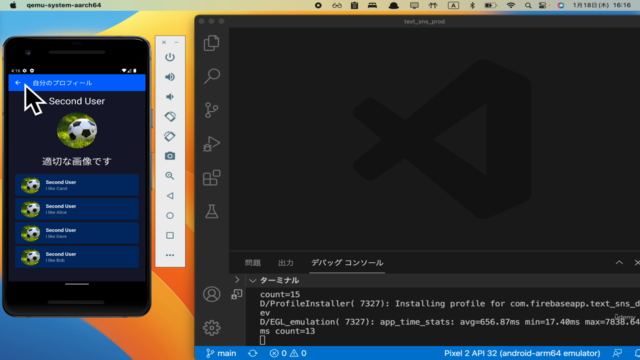Lower the emulator volume

point(170,97)
